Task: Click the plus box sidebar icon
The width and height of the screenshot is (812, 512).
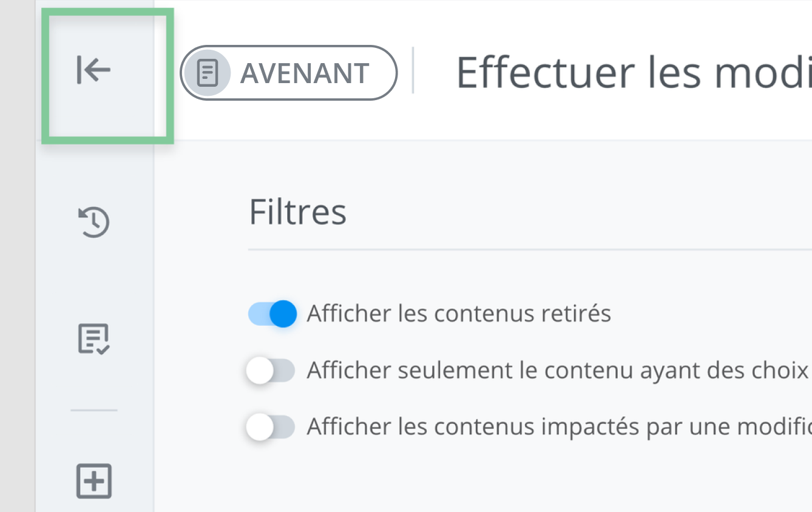Action: (x=94, y=481)
